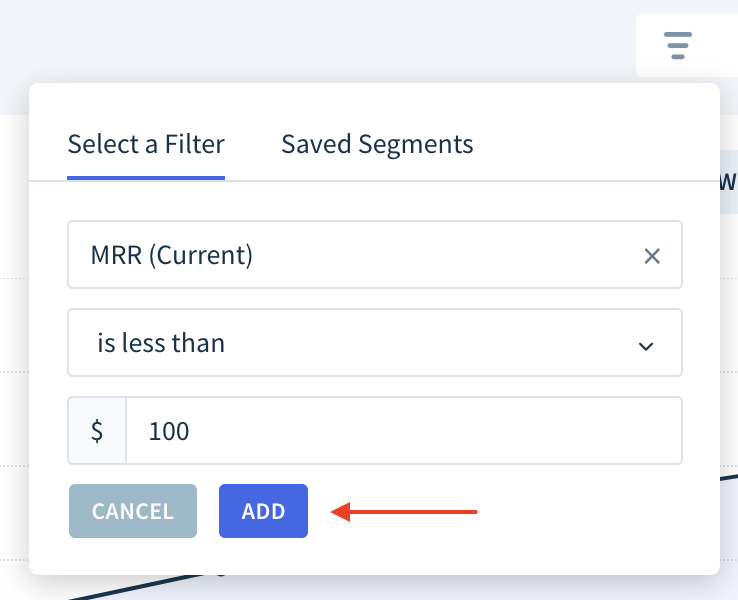Screen dimensions: 738x600
Task: Click the MRR (Current) text
Action: tap(171, 255)
